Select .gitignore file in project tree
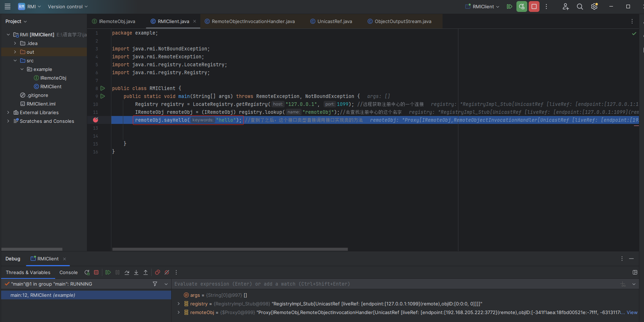This screenshot has height=322, width=644. coord(34,95)
